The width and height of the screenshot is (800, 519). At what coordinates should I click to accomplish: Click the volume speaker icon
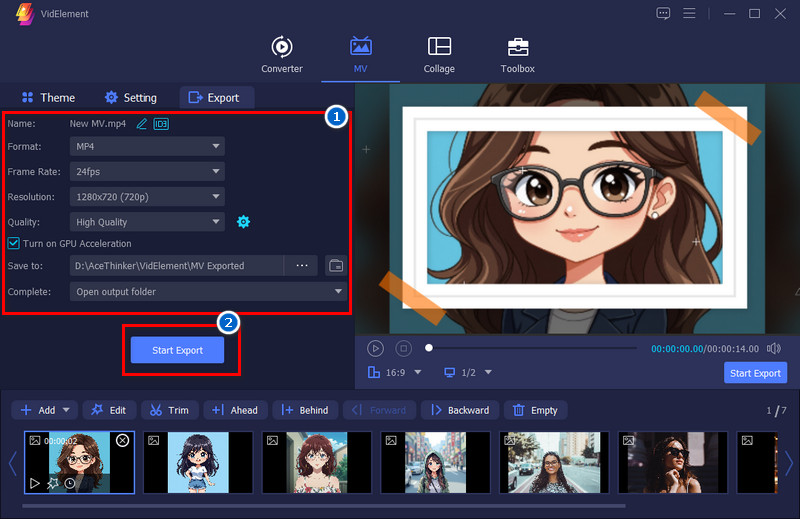click(773, 349)
